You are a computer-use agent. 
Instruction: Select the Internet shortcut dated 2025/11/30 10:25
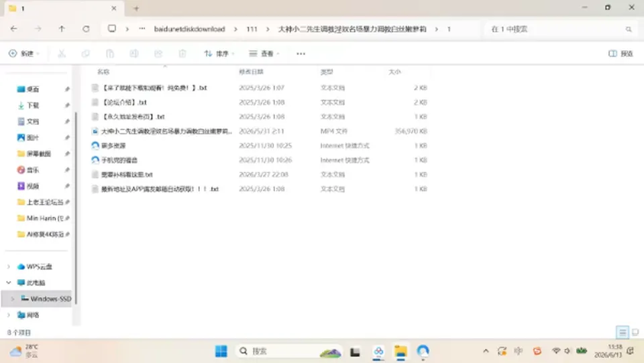pos(259,146)
